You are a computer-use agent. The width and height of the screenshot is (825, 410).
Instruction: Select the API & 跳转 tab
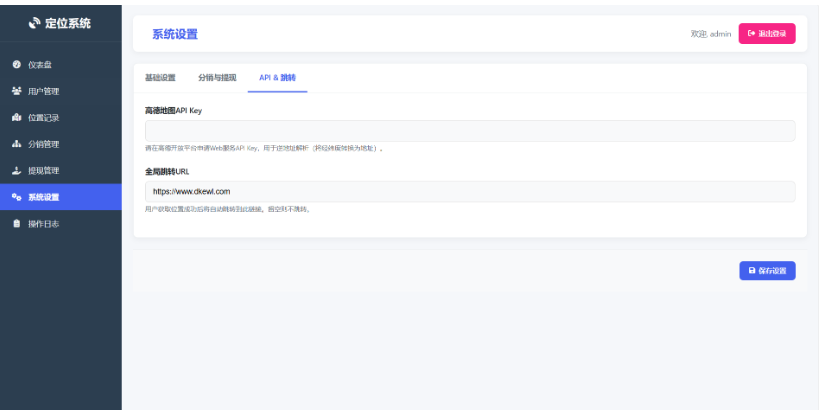[277, 78]
